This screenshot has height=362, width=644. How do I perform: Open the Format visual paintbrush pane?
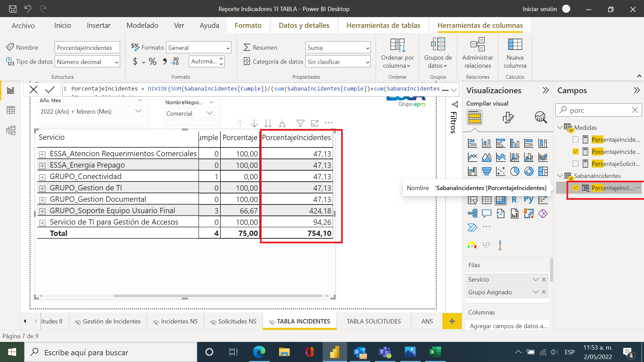pyautogui.click(x=508, y=117)
